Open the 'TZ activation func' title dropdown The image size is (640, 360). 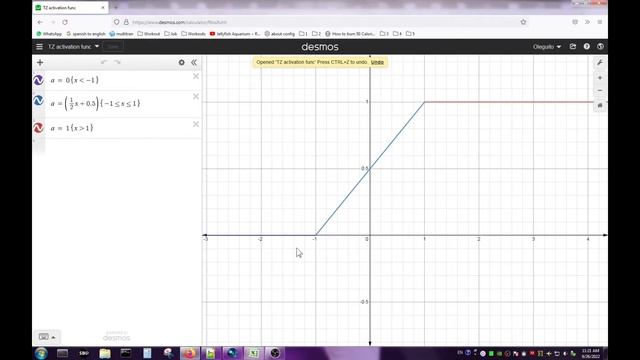[x=73, y=47]
